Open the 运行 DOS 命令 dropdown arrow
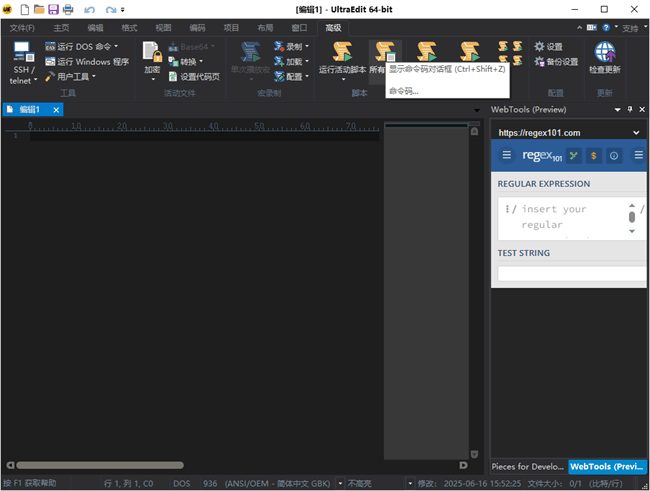650x491 pixels. [x=116, y=46]
